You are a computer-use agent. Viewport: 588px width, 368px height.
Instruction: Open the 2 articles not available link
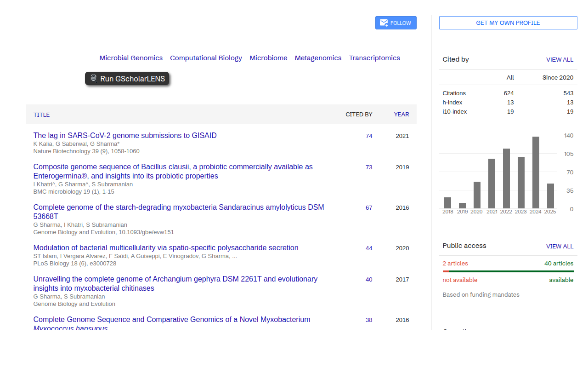pyautogui.click(x=455, y=263)
